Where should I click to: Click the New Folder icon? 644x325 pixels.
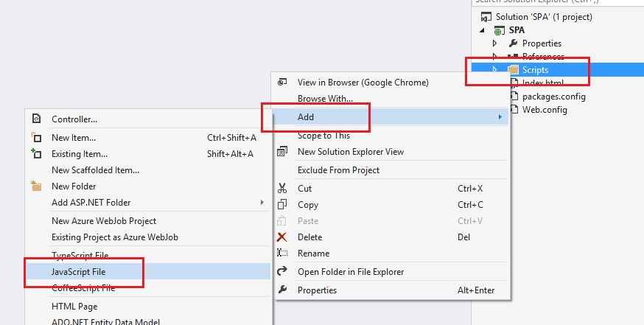pyautogui.click(x=36, y=186)
